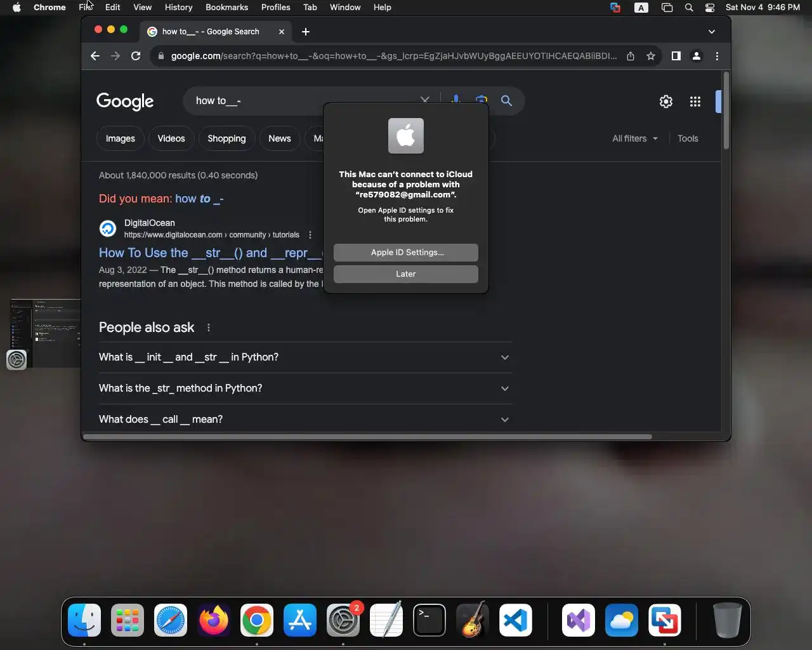The width and height of the screenshot is (812, 650).
Task: Filter results by Images
Action: (x=121, y=138)
